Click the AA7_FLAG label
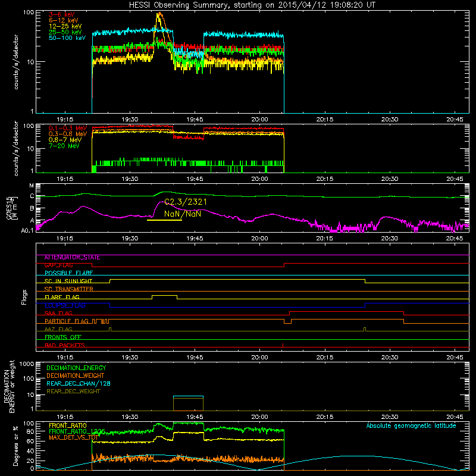Viewport: 476px width, 476px height. pyautogui.click(x=58, y=329)
